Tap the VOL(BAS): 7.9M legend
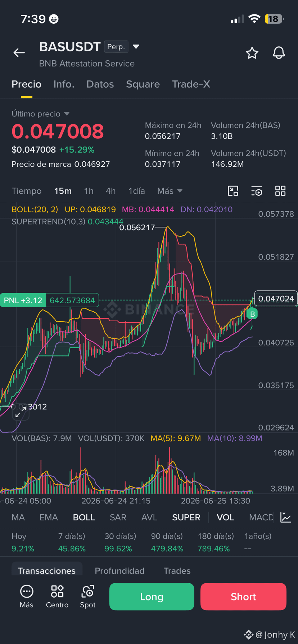 pos(42,438)
